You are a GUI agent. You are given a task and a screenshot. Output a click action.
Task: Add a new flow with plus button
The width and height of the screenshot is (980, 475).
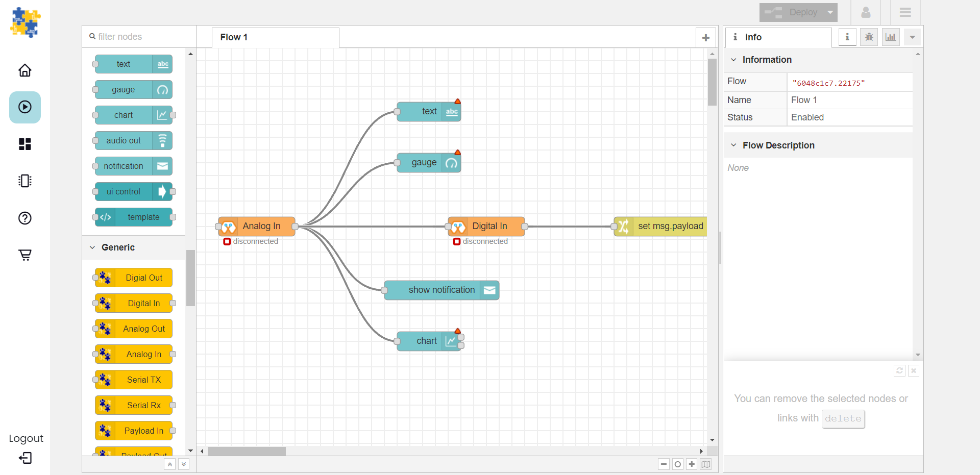705,37
